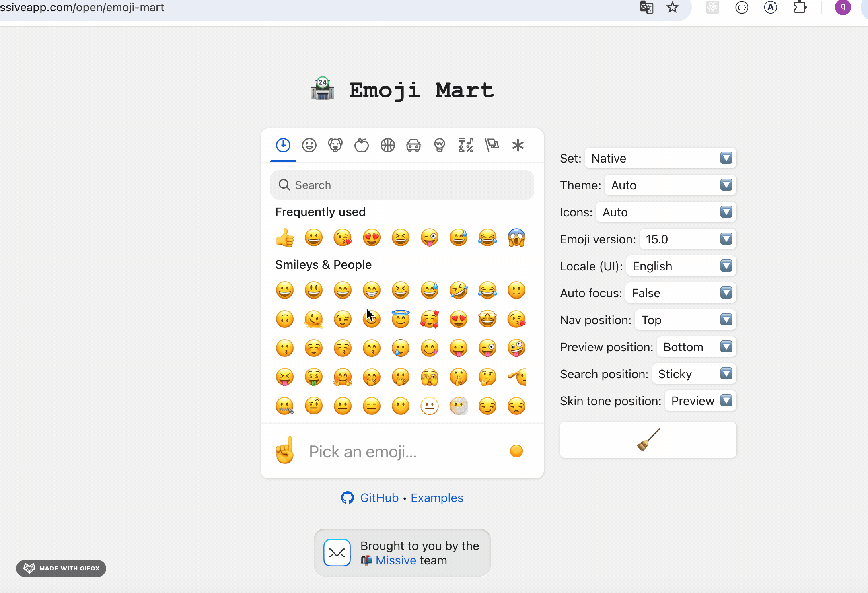Click the yellow skin tone selector
This screenshot has width=868, height=593.
click(x=516, y=451)
